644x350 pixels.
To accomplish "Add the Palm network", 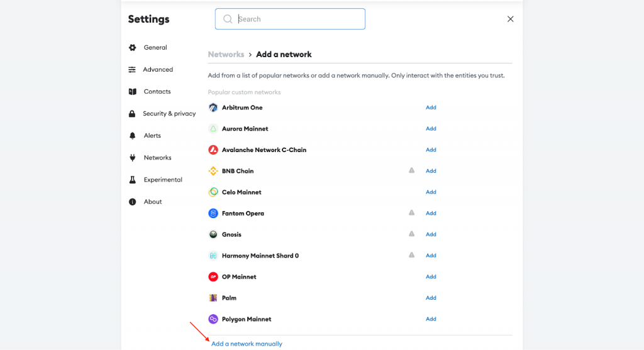I will click(x=431, y=298).
